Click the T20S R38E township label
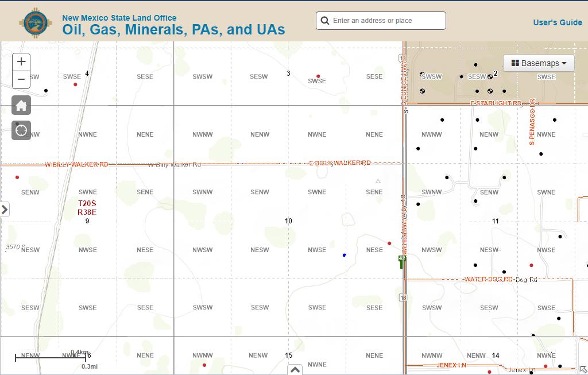 (87, 208)
